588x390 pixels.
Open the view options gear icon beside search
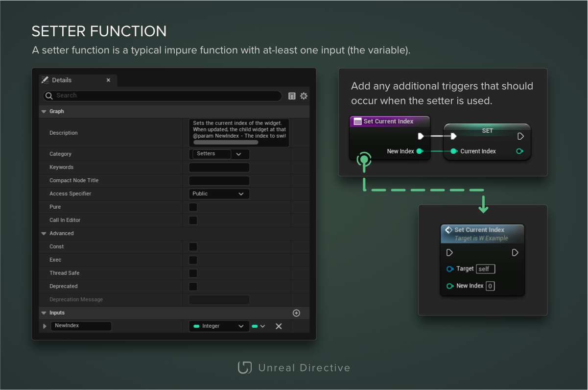(x=304, y=96)
